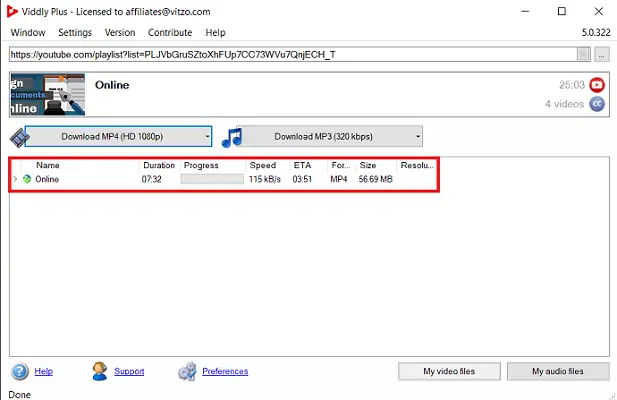The width and height of the screenshot is (617, 400).
Task: Click the Help question mark icon
Action: coord(20,372)
